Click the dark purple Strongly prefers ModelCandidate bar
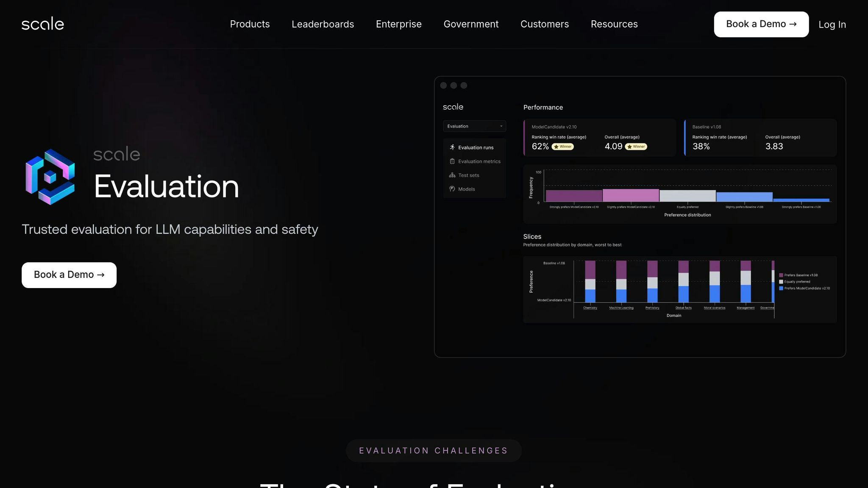This screenshot has height=488, width=868. (x=574, y=196)
